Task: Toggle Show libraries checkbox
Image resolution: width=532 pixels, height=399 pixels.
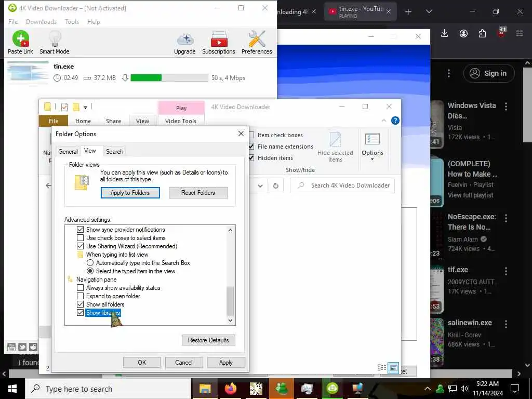Action: click(x=81, y=313)
